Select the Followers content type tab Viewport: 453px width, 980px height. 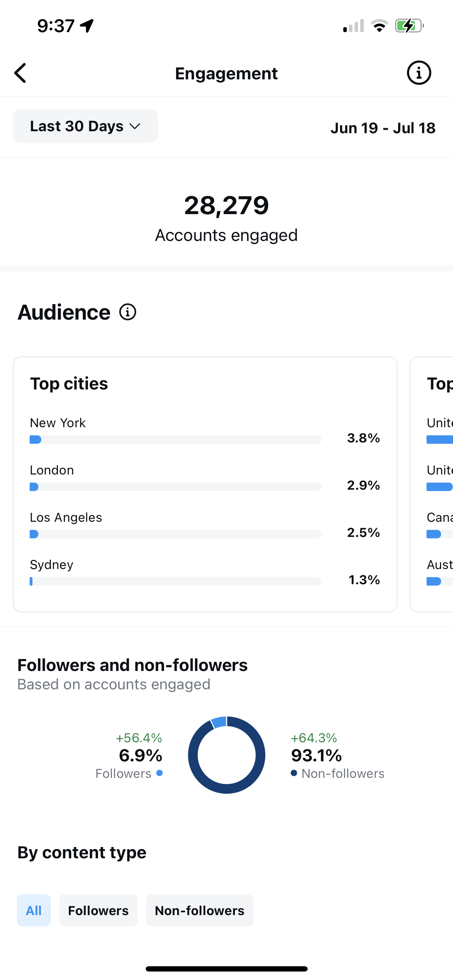(98, 911)
